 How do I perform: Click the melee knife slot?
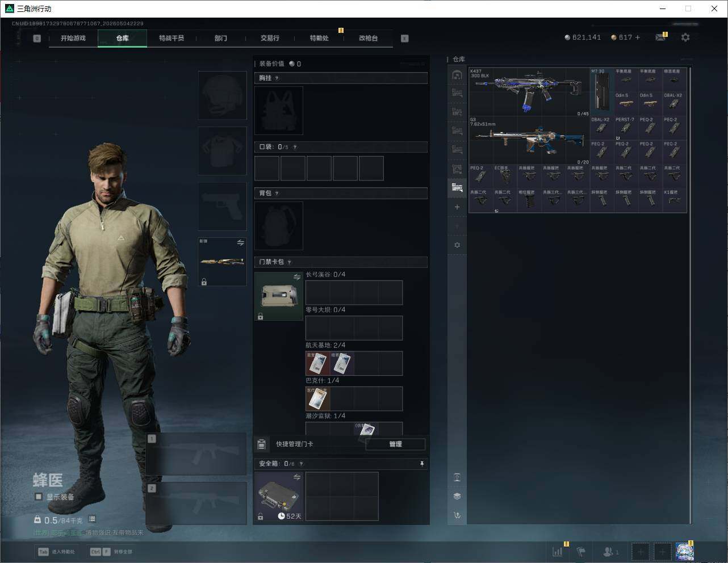(222, 262)
